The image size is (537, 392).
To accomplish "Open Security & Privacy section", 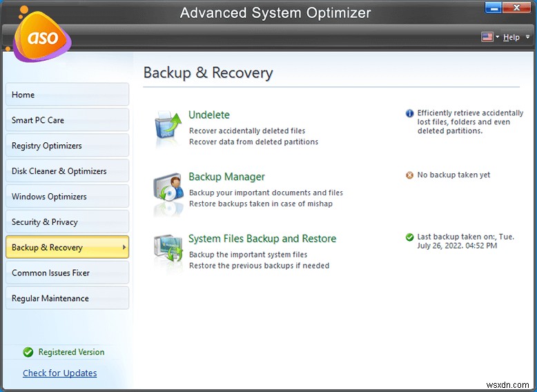I will pyautogui.click(x=67, y=222).
